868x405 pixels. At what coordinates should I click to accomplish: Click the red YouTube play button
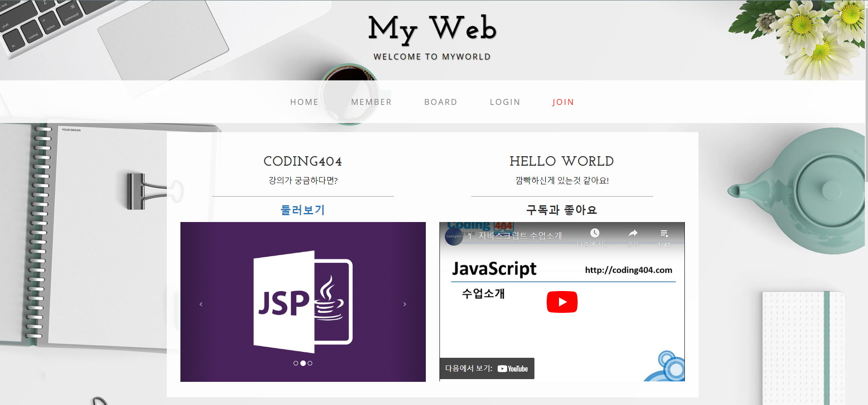pos(562,302)
